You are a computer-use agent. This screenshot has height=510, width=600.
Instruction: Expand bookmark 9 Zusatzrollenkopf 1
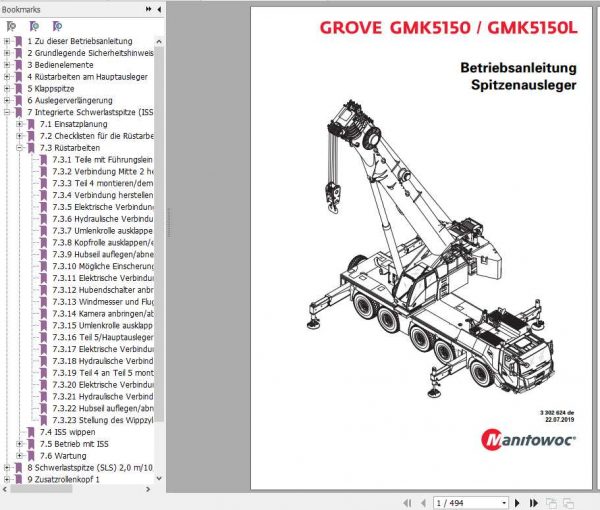(x=7, y=479)
